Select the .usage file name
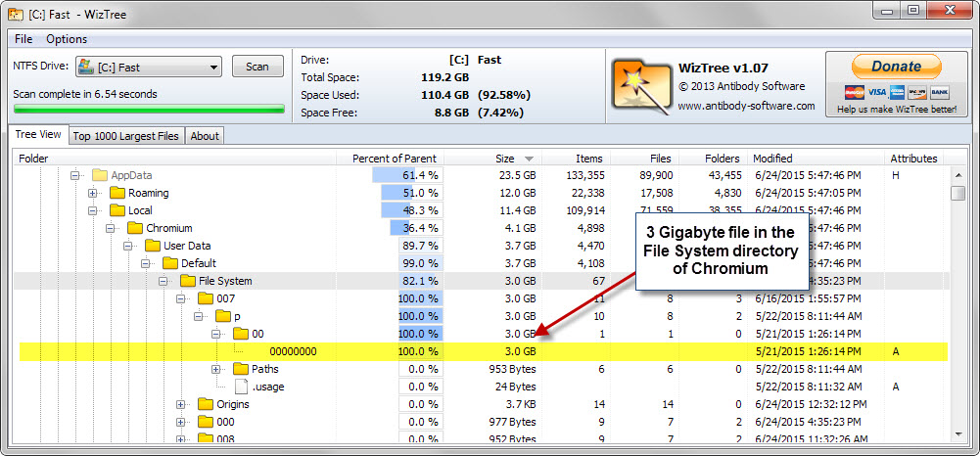Screen dimensions: 980x456 269,387
